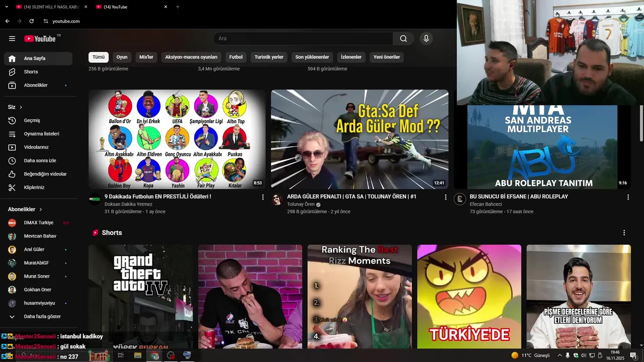Open Efecan Bahceci channel avatar
Screen dimensions: 644x362
tap(460, 199)
